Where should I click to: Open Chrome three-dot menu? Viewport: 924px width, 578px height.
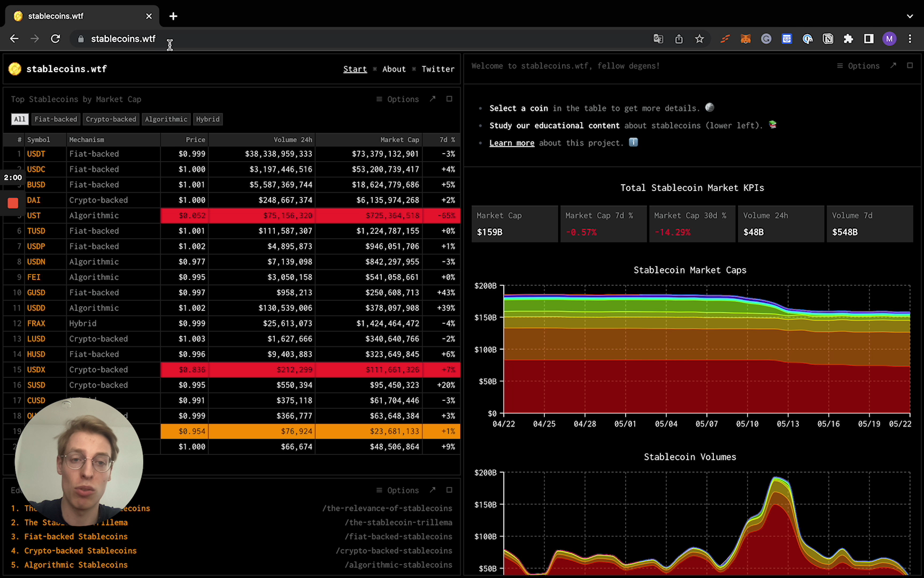[910, 39]
